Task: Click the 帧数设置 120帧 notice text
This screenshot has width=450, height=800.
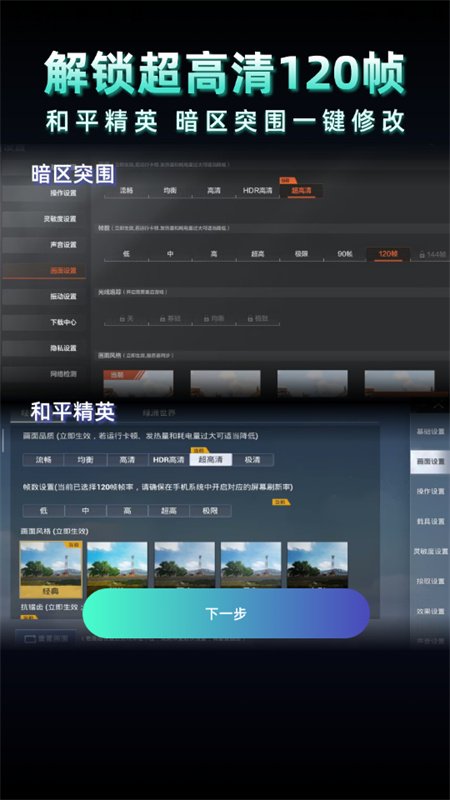Action: tap(158, 487)
